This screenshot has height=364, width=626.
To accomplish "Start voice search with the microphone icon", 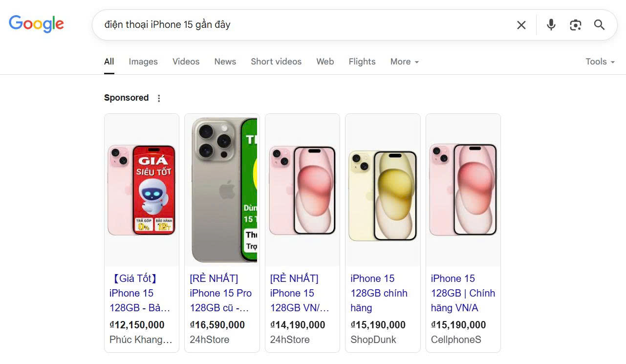I will (551, 25).
